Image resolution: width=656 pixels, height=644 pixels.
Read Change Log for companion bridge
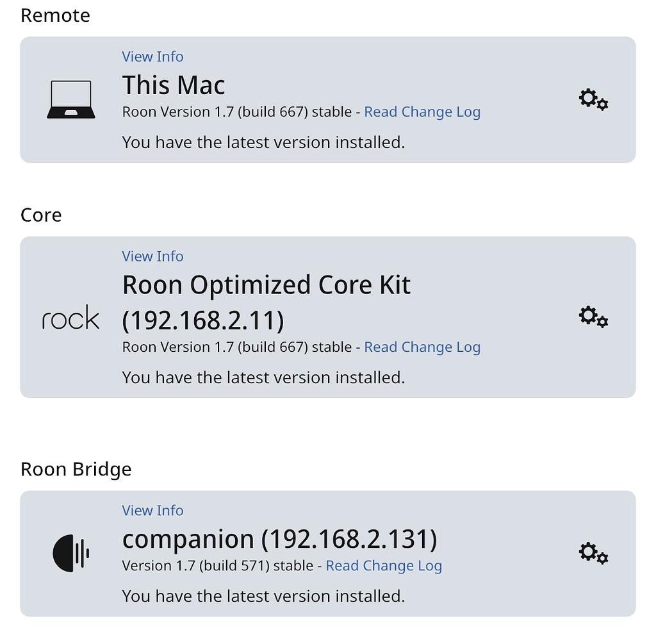[x=384, y=566]
